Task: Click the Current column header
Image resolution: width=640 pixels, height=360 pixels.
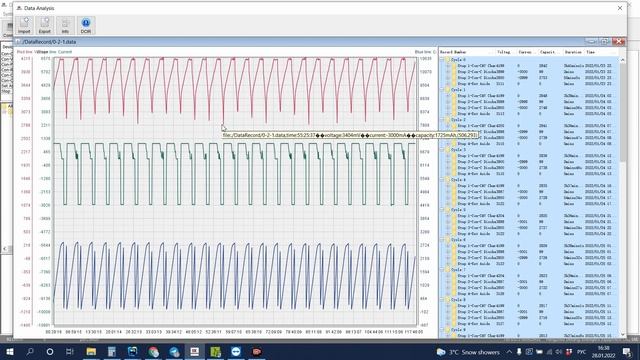Action: coord(527,52)
